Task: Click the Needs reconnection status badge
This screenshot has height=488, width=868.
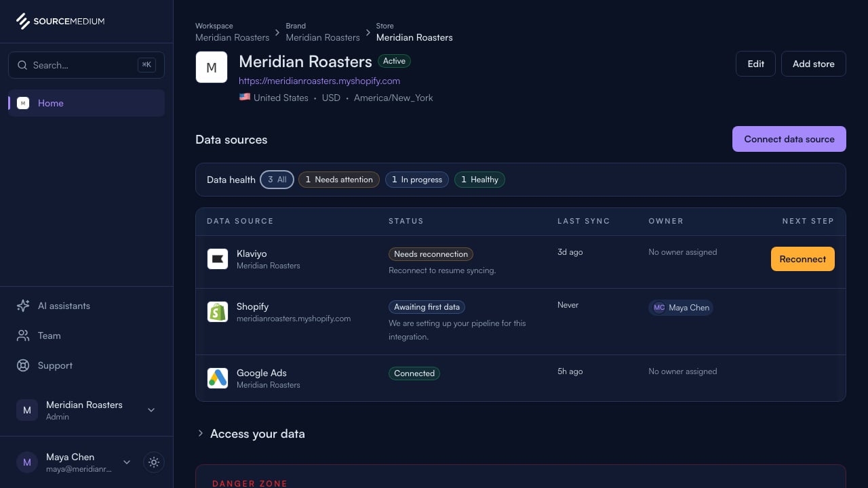Action: 431,254
